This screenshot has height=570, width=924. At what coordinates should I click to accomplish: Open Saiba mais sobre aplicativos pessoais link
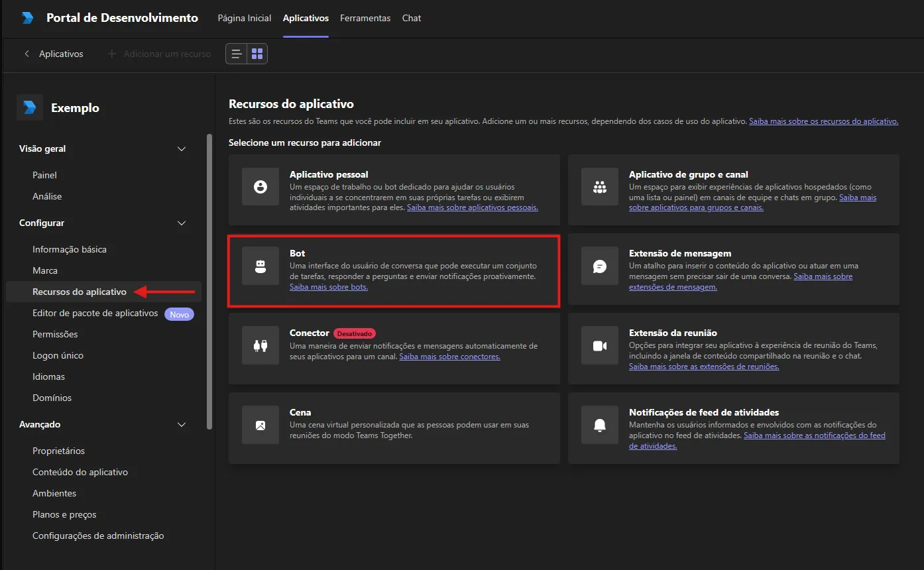[x=473, y=207]
